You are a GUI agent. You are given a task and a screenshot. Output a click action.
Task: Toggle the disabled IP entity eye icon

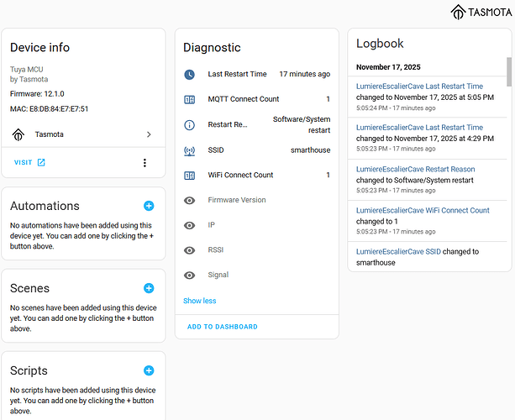click(190, 225)
